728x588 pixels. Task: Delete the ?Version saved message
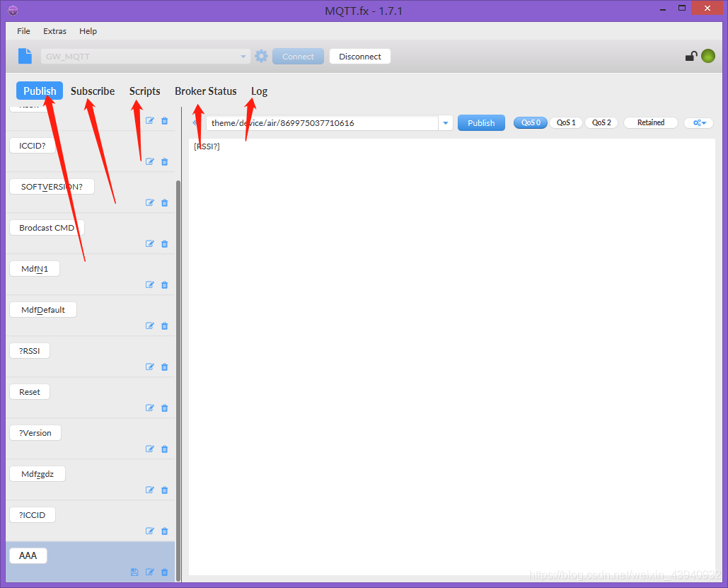[x=164, y=449]
